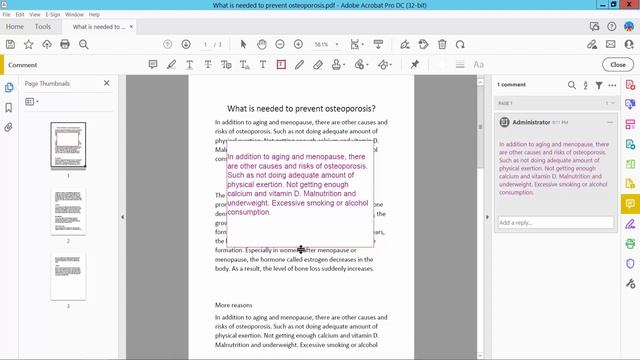Switch to the Home tab
640x360 pixels.
[x=15, y=27]
